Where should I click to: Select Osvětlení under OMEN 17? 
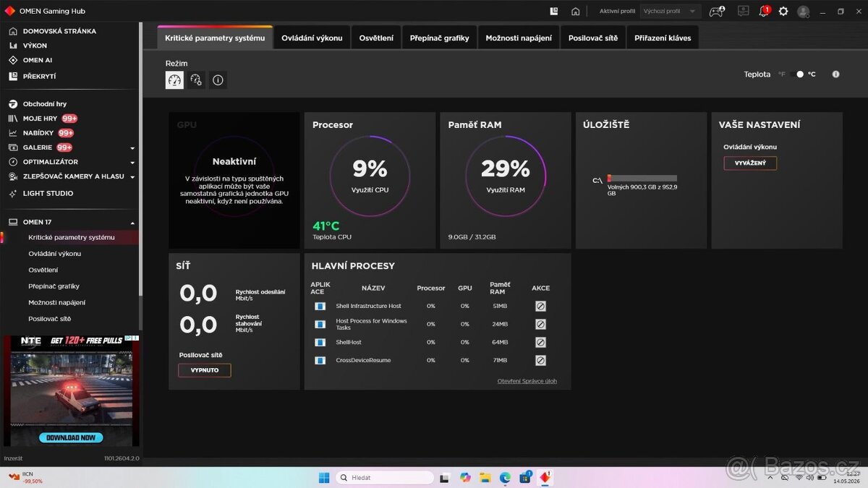(43, 270)
